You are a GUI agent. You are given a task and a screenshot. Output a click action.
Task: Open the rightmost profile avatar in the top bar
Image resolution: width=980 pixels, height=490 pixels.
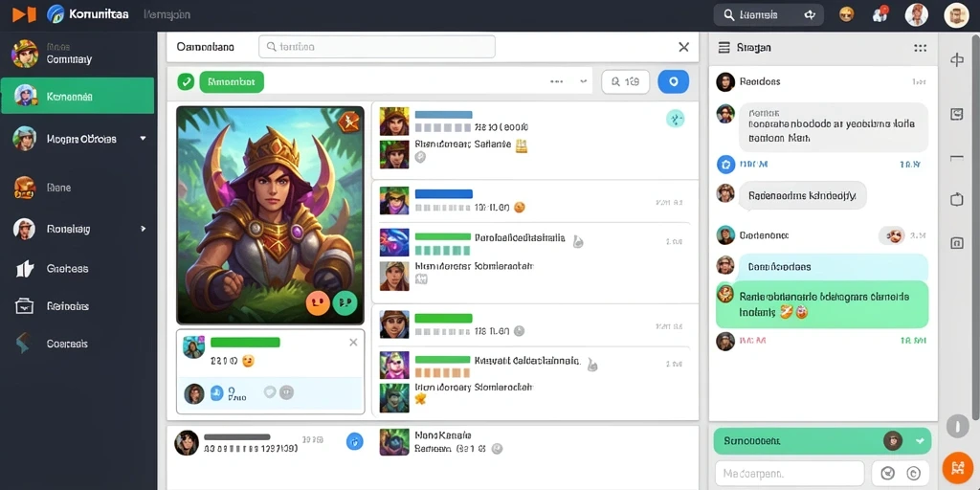[956, 15]
